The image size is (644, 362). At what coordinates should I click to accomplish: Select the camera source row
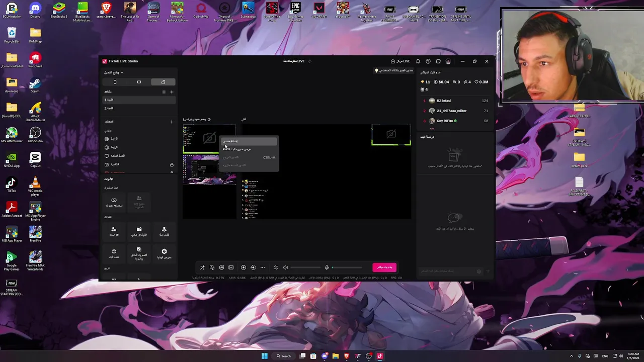(139, 164)
